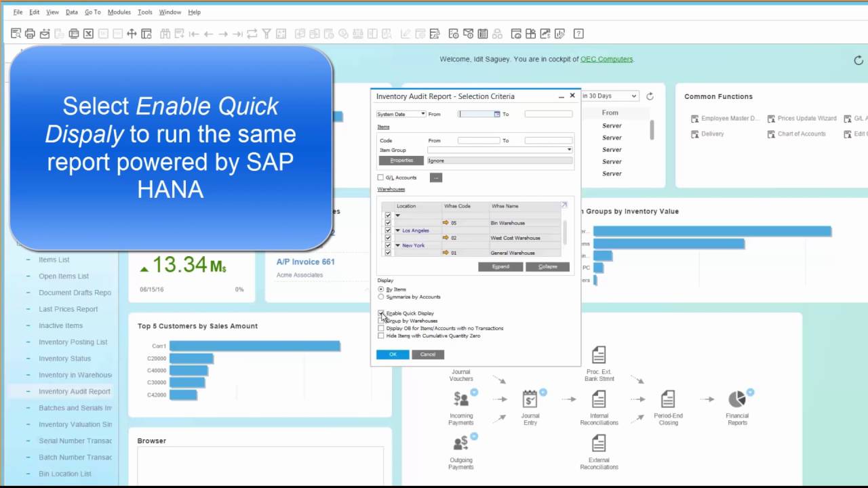The width and height of the screenshot is (868, 488).
Task: Click link arrow for warehouse code 01
Action: coord(446,253)
